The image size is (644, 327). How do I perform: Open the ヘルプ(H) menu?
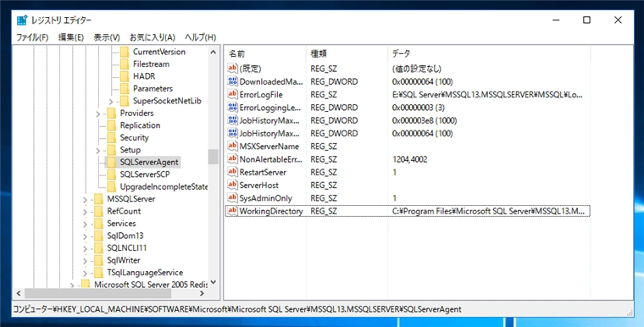[x=201, y=37]
